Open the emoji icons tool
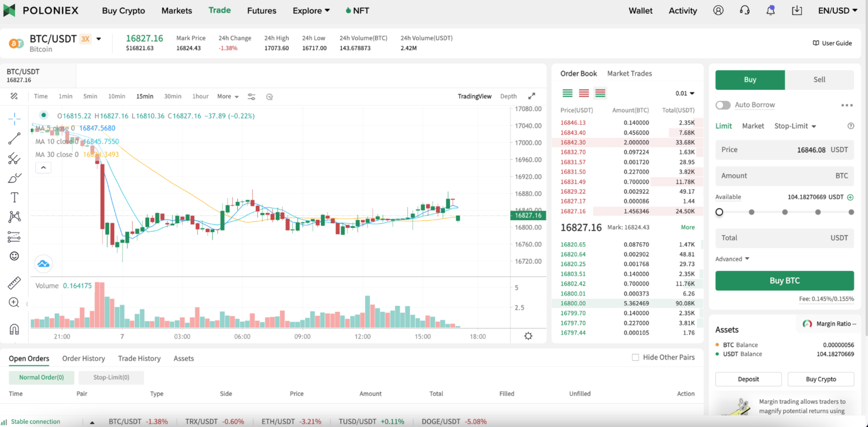 click(x=14, y=256)
